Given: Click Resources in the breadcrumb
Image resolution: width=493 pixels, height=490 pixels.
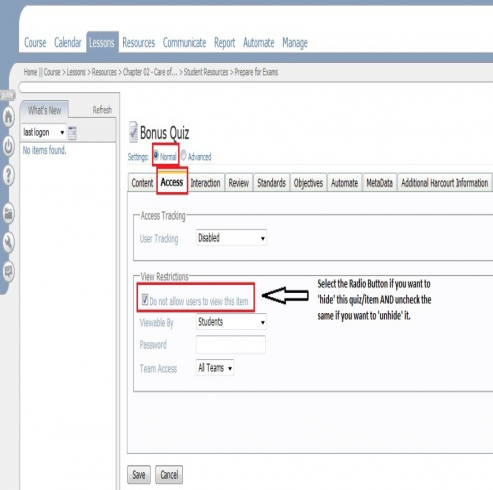Looking at the screenshot, I should click(104, 72).
